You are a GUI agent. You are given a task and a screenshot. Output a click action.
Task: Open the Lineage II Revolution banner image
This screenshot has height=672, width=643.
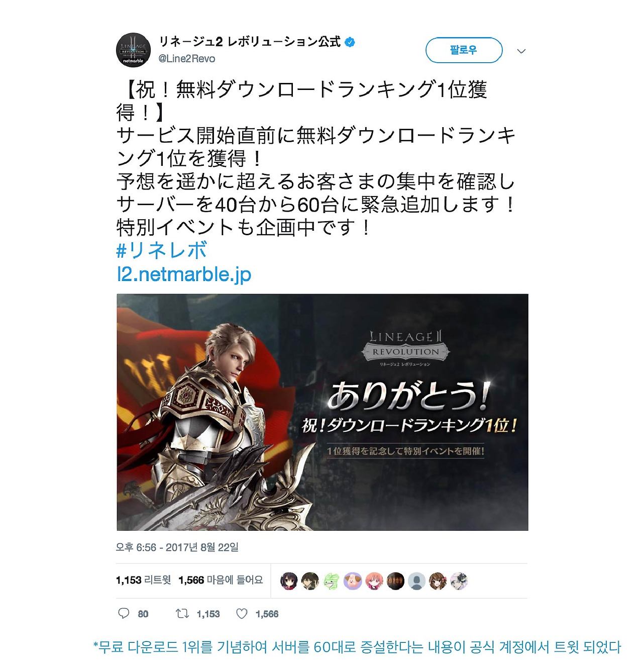pos(323,412)
